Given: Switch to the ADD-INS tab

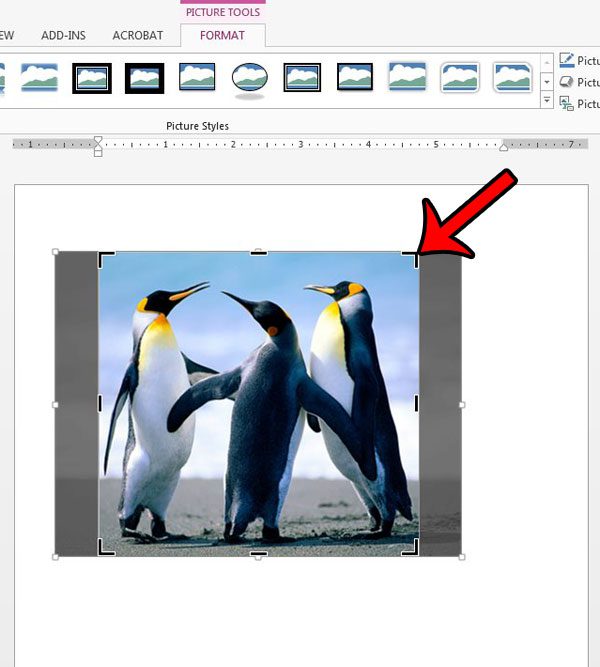Looking at the screenshot, I should click(x=62, y=35).
